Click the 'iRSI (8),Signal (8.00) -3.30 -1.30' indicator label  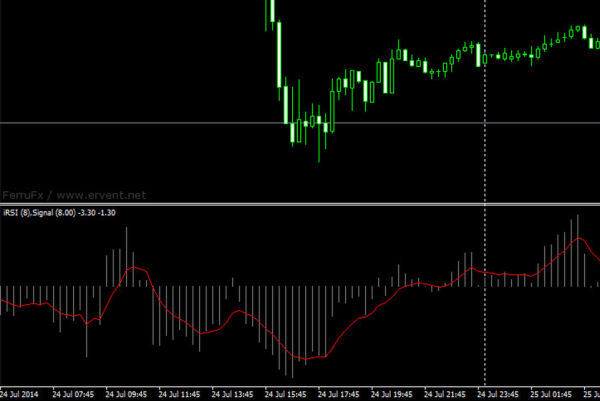point(59,213)
